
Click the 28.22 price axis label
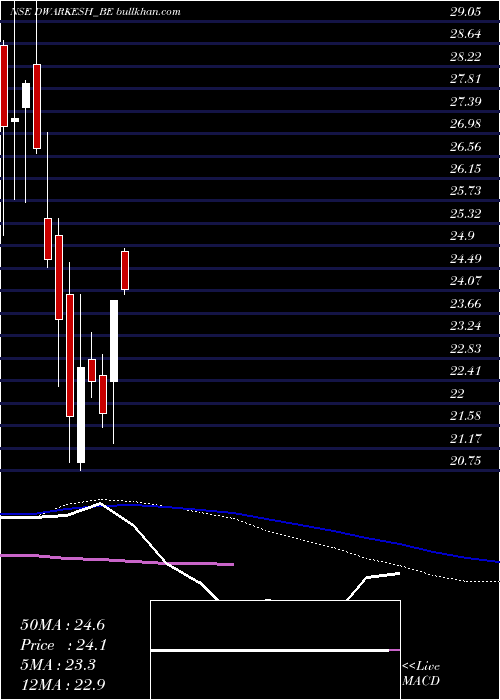click(466, 57)
